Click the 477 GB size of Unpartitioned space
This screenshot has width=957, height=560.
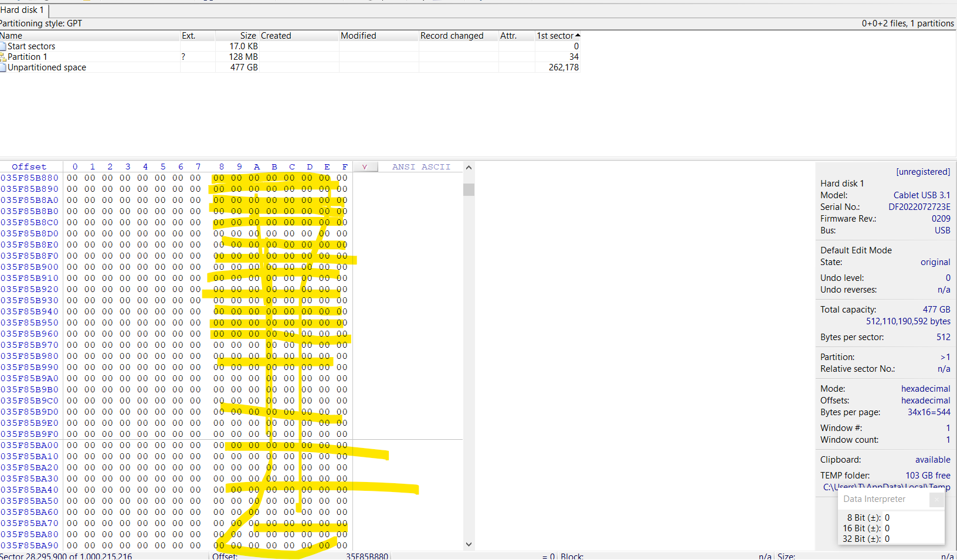coord(244,67)
